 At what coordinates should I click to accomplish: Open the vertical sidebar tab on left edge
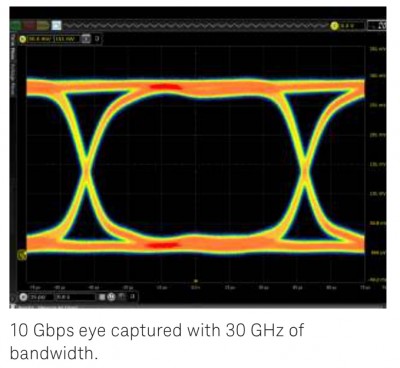point(13,65)
